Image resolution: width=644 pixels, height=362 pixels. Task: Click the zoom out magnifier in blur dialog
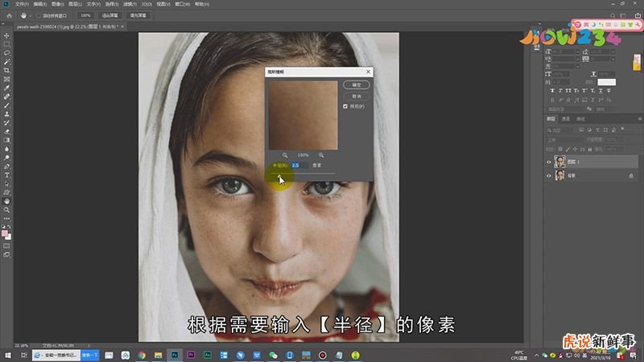286,154
